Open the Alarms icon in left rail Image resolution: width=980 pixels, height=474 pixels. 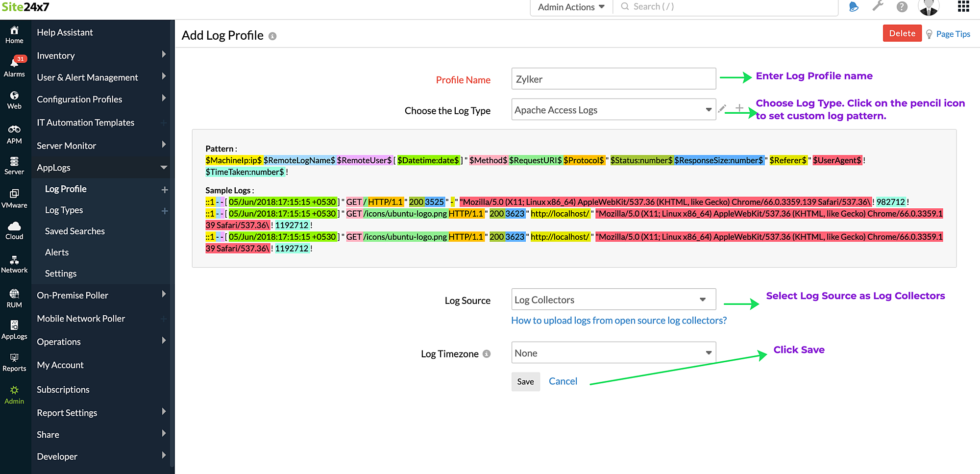14,66
